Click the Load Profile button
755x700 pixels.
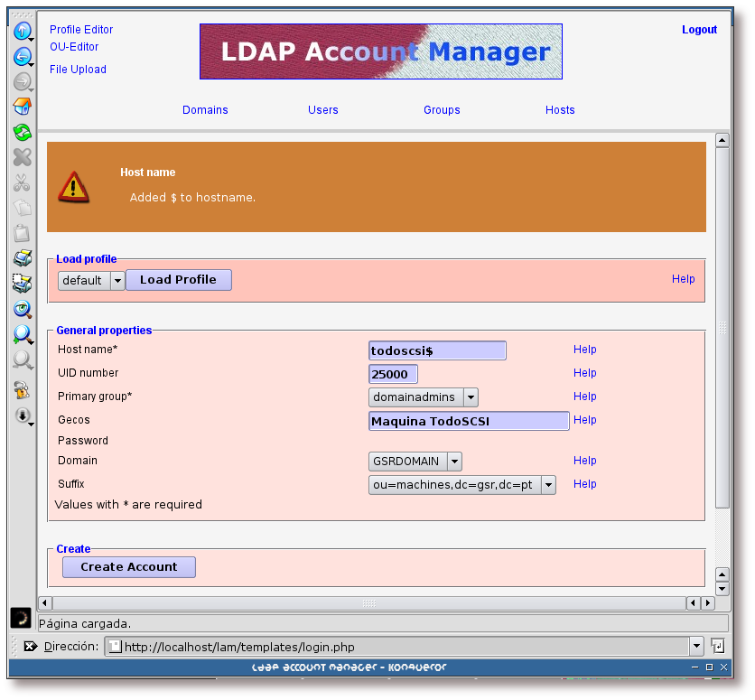click(x=178, y=280)
